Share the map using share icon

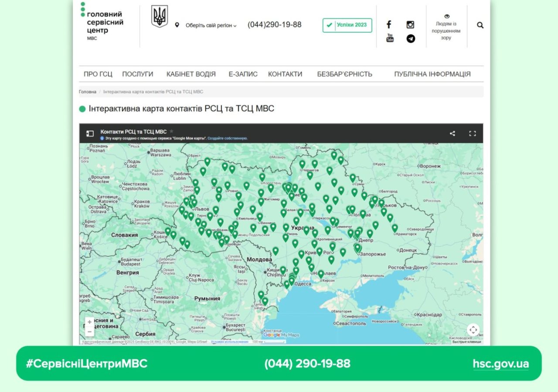point(453,134)
